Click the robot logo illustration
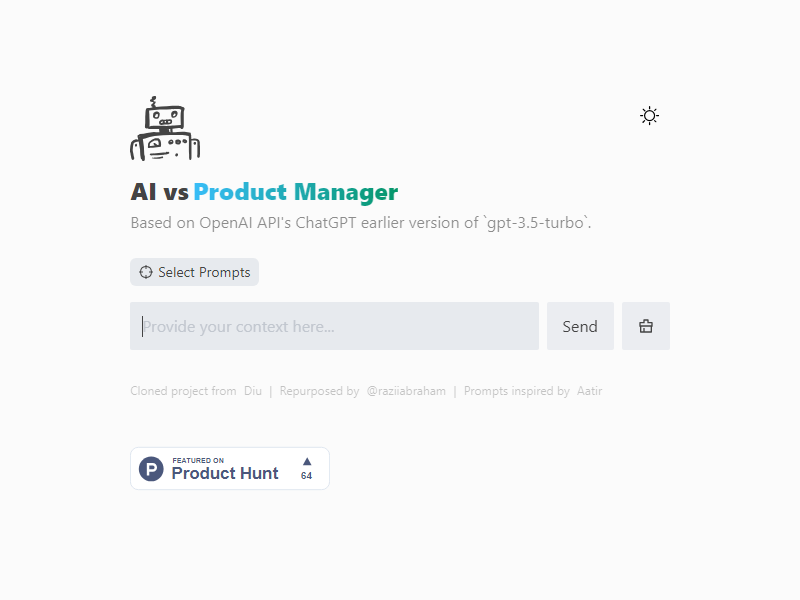This screenshot has width=800, height=600. pos(165,129)
